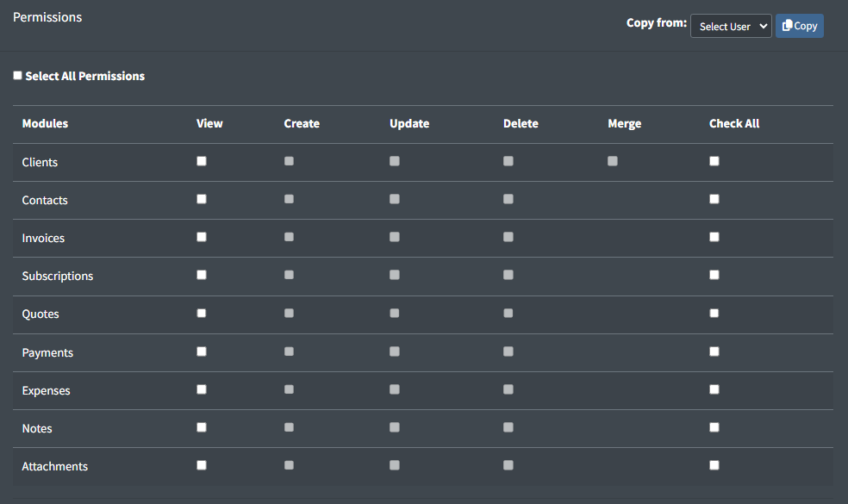Check Update permission for Payments
Screen dimensions: 848x504
tap(394, 351)
